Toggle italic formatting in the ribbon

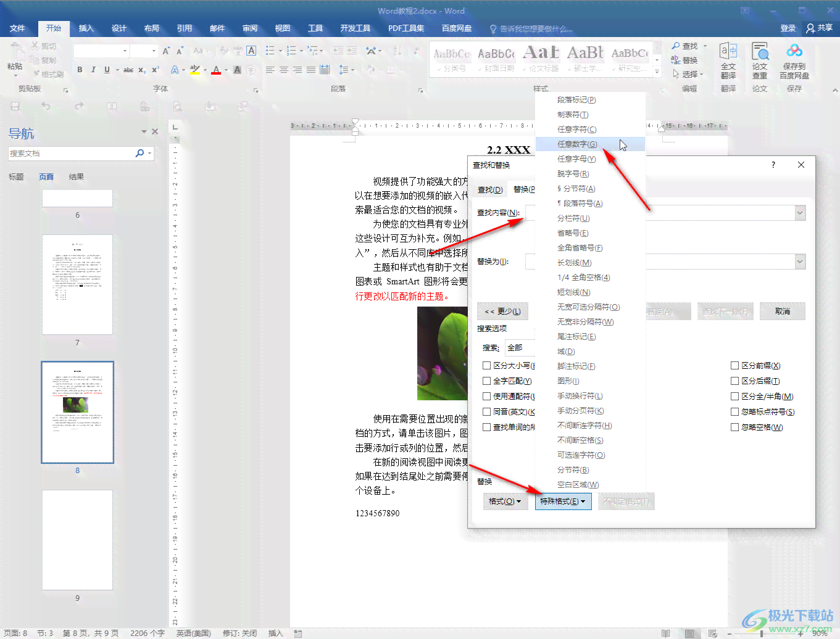(93, 70)
